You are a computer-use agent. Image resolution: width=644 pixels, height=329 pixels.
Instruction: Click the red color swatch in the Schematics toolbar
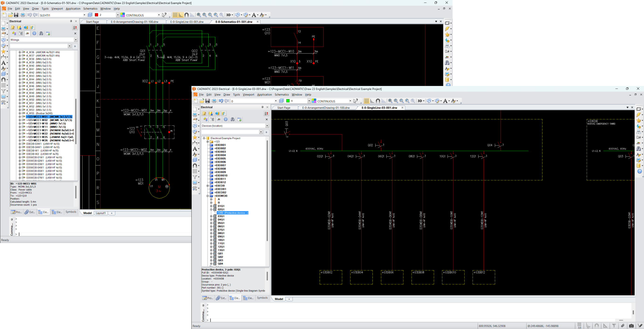(x=96, y=15)
